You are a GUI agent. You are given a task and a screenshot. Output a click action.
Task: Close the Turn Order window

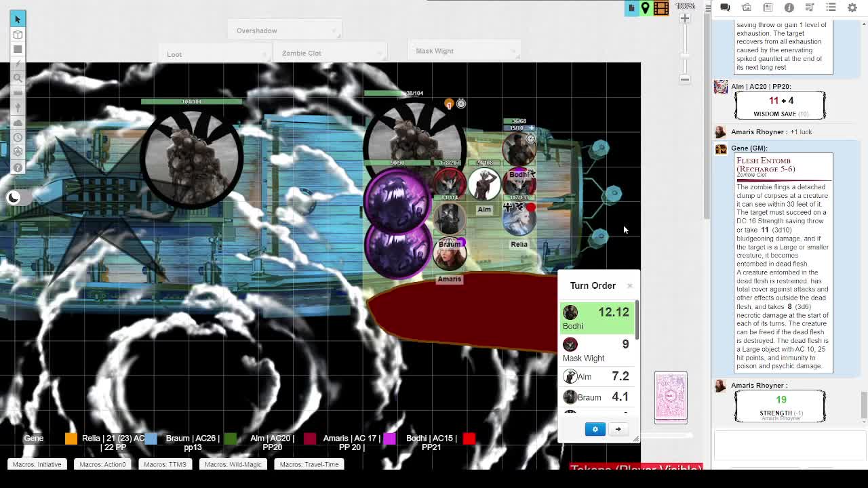pyautogui.click(x=629, y=286)
